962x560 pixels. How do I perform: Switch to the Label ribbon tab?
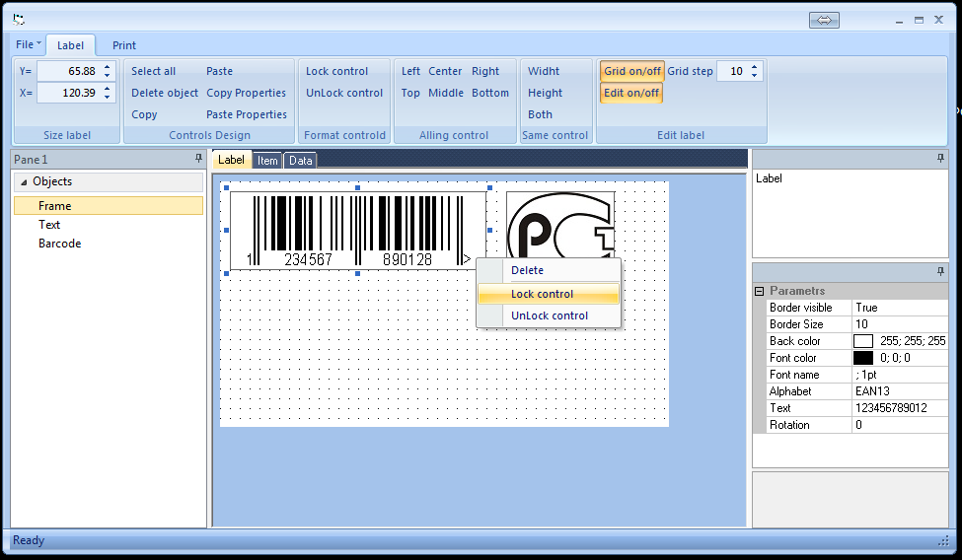pos(70,45)
